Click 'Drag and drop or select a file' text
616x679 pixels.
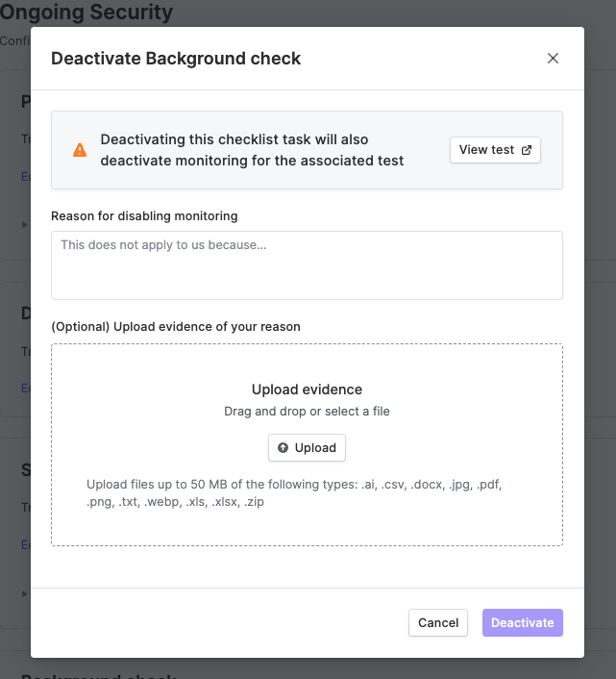(x=307, y=411)
